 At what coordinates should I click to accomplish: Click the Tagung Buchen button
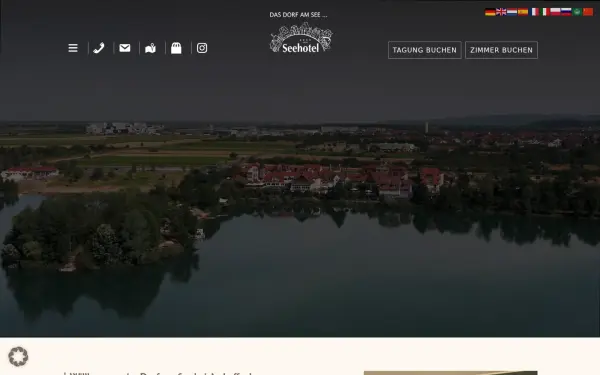click(425, 50)
